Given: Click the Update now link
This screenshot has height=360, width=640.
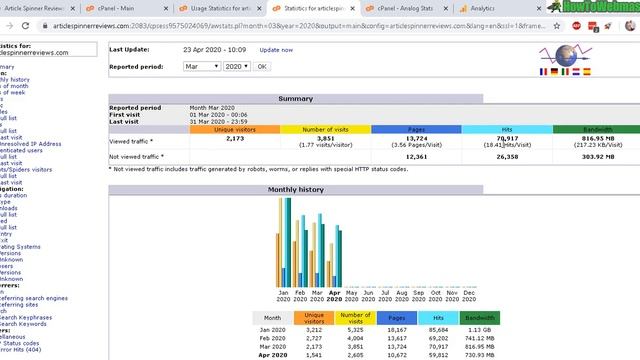Looking at the screenshot, I should pos(276,50).
